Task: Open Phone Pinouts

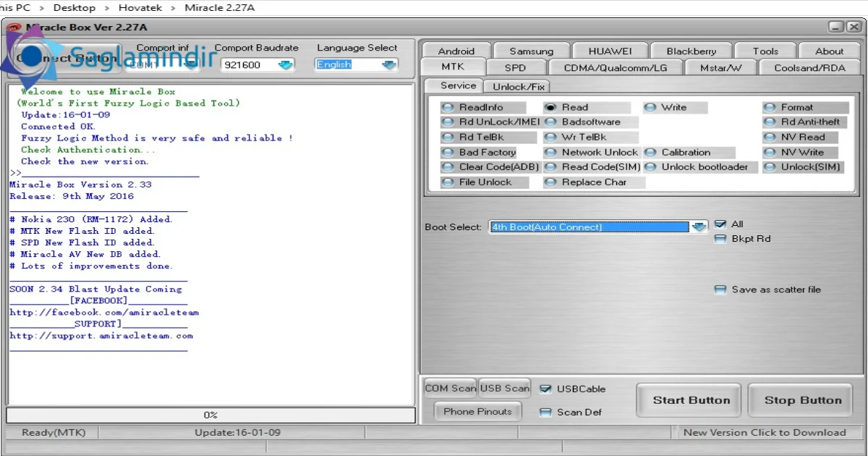Action: (477, 411)
